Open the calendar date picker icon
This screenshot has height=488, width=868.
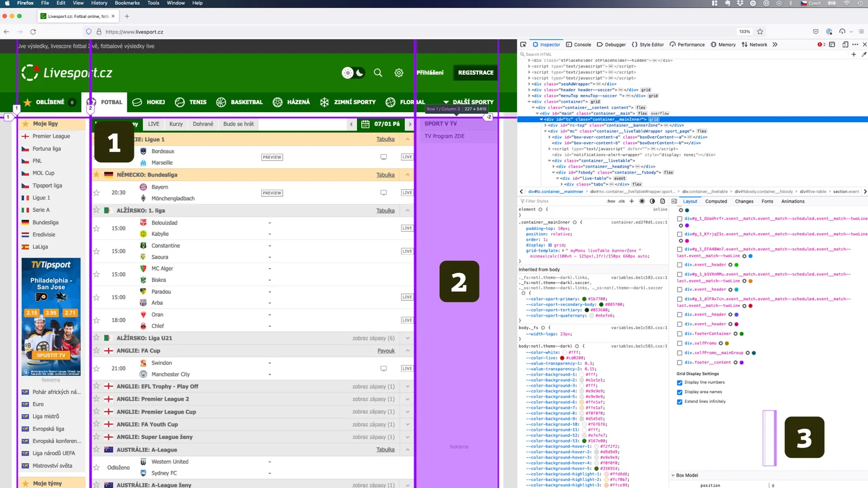point(366,124)
